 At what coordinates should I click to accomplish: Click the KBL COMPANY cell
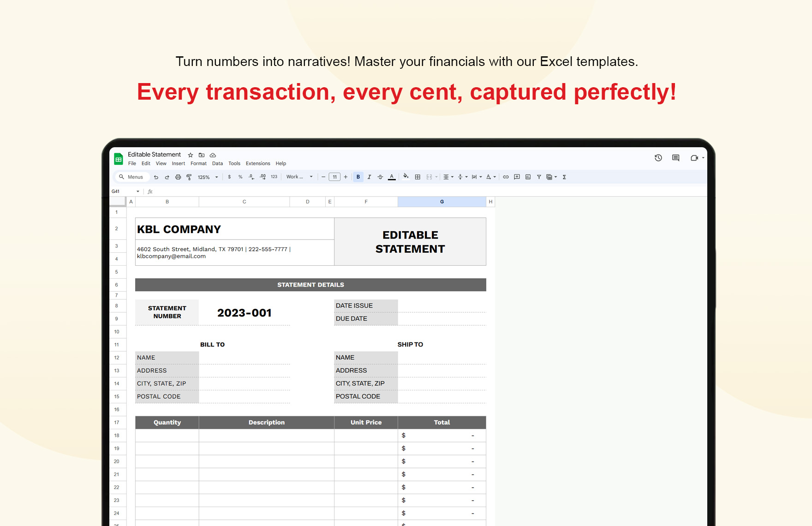[234, 229]
